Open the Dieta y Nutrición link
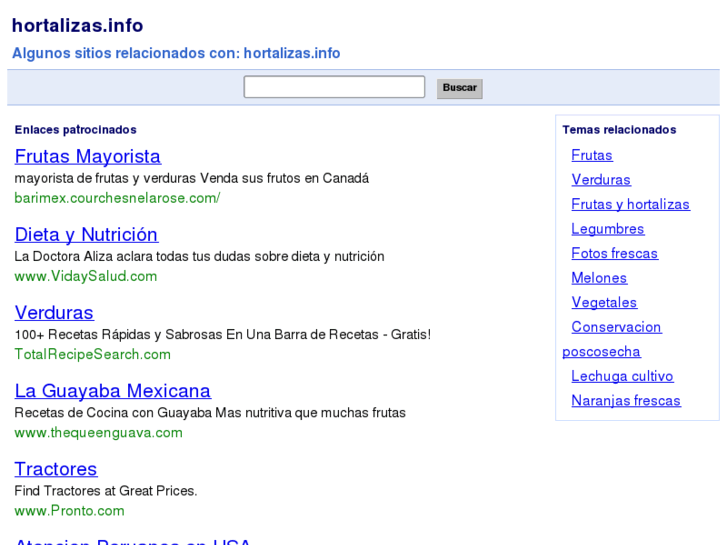The image size is (727, 545). point(86,235)
